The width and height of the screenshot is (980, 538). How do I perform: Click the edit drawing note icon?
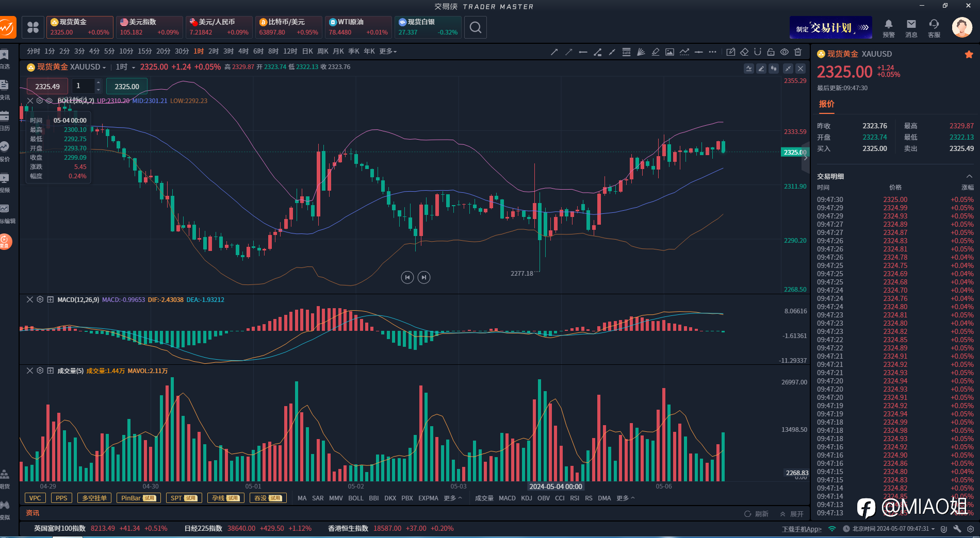click(x=730, y=52)
